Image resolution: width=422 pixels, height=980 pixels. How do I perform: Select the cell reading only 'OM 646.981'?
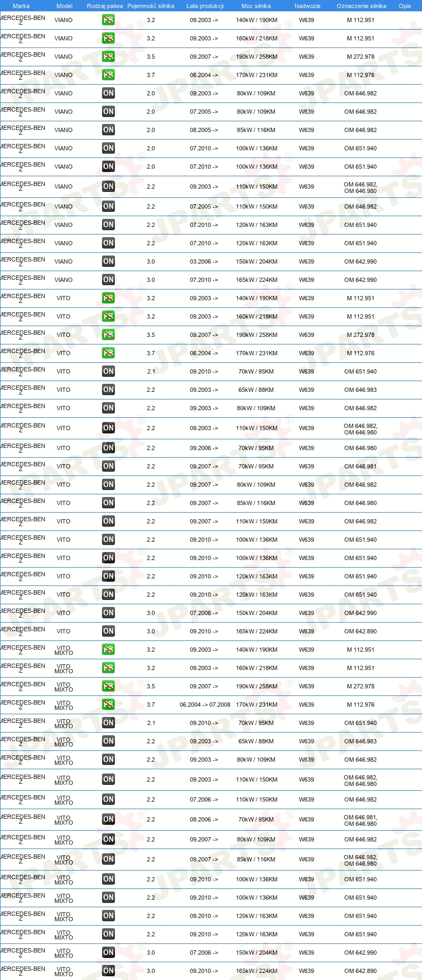pos(360,466)
